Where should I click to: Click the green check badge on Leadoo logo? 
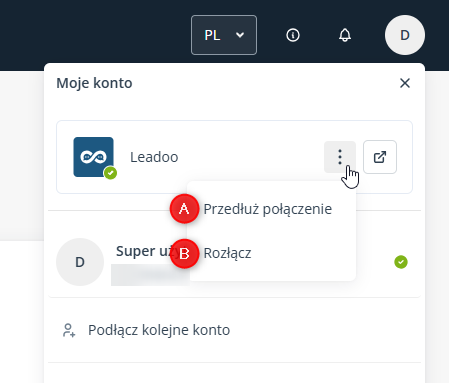[110, 173]
